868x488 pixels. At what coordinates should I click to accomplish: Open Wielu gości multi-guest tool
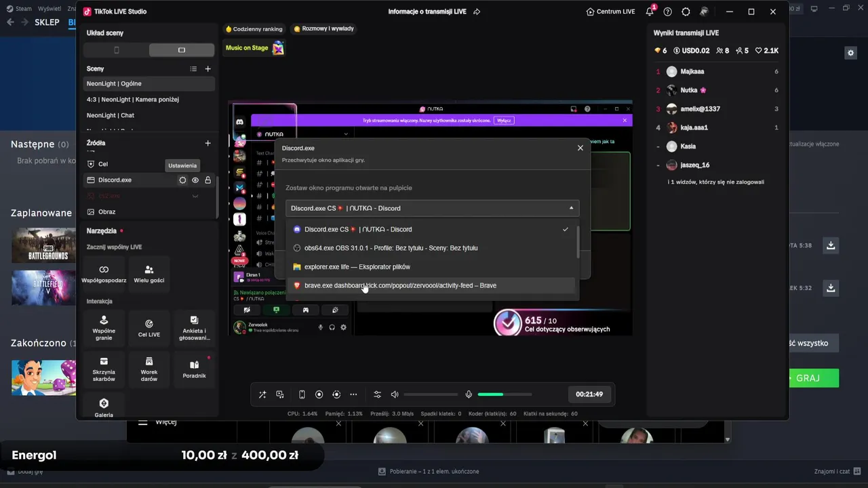tap(149, 273)
